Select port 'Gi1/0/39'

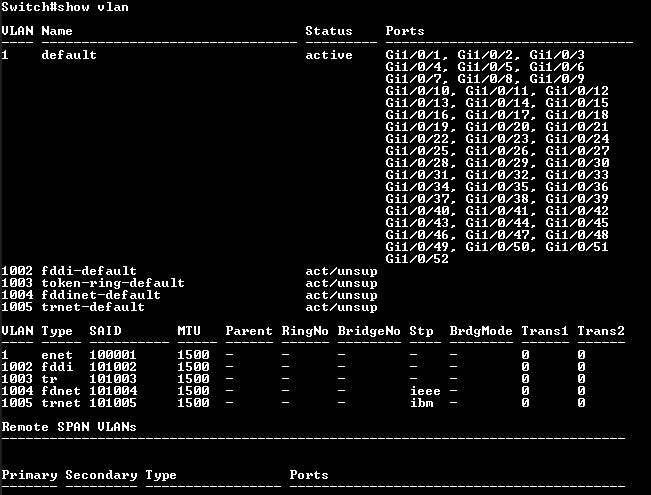click(x=577, y=199)
